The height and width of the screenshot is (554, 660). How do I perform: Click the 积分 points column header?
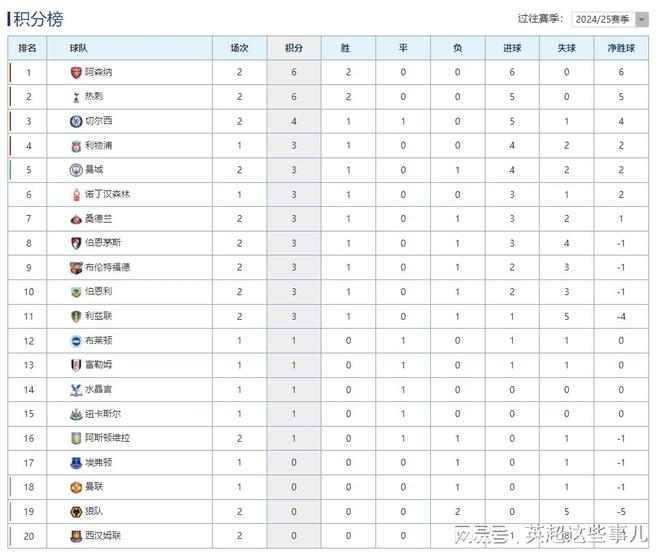click(x=294, y=48)
